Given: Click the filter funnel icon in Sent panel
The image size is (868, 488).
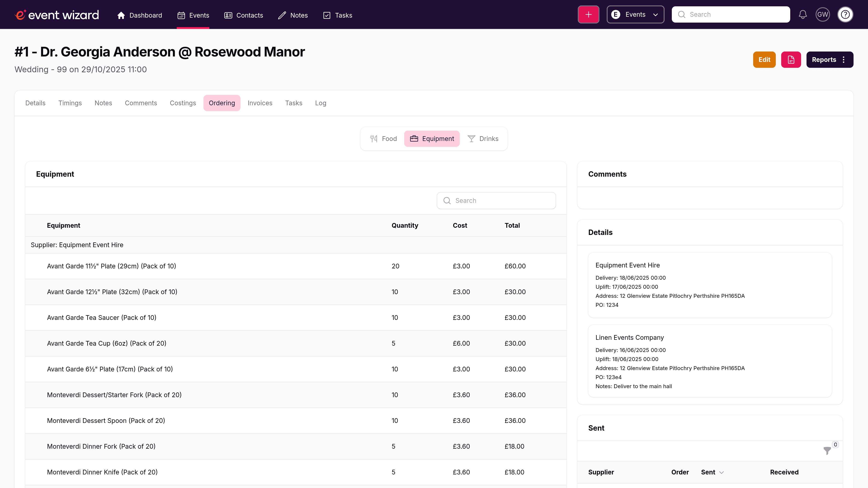Looking at the screenshot, I should pos(827,451).
